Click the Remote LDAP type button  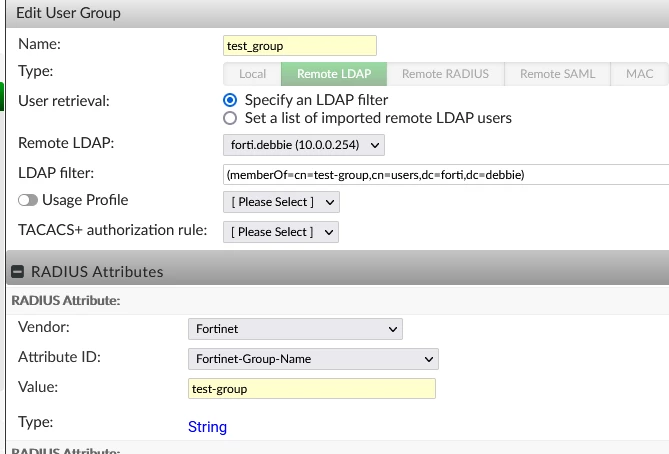tap(334, 74)
